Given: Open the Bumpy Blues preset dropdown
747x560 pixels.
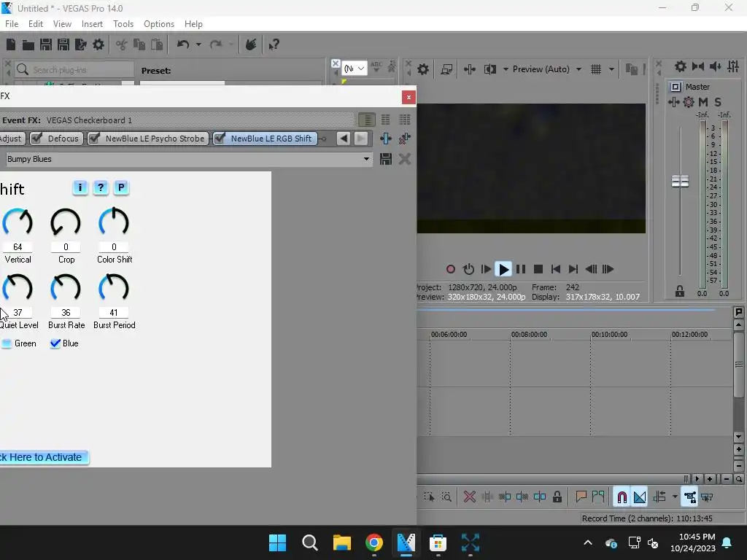Looking at the screenshot, I should point(366,159).
